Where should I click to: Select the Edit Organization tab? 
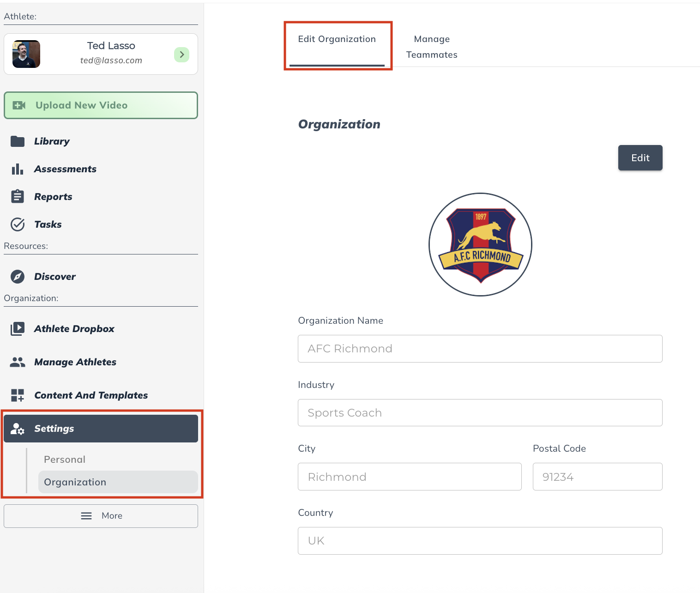(x=337, y=39)
